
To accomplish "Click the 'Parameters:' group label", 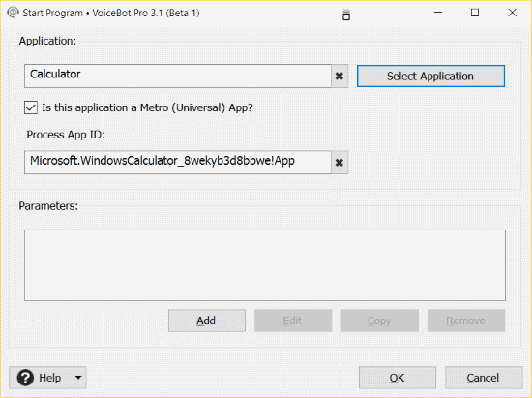I will click(48, 206).
